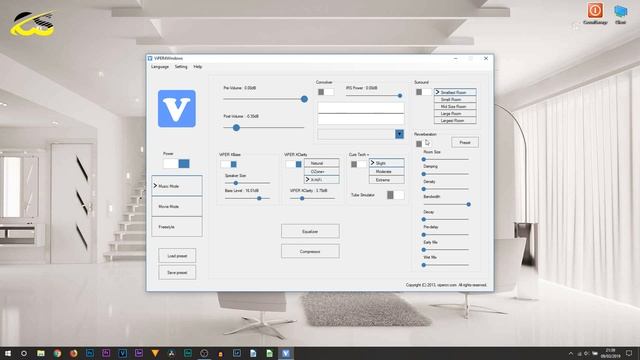Select Slight Cure Tech level
Viewport: 640px width, 360px height.
pos(387,163)
